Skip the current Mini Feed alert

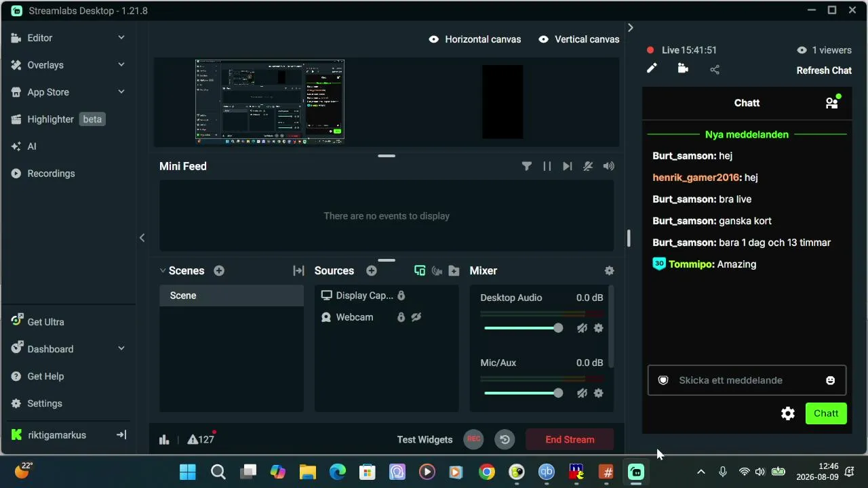tap(568, 166)
